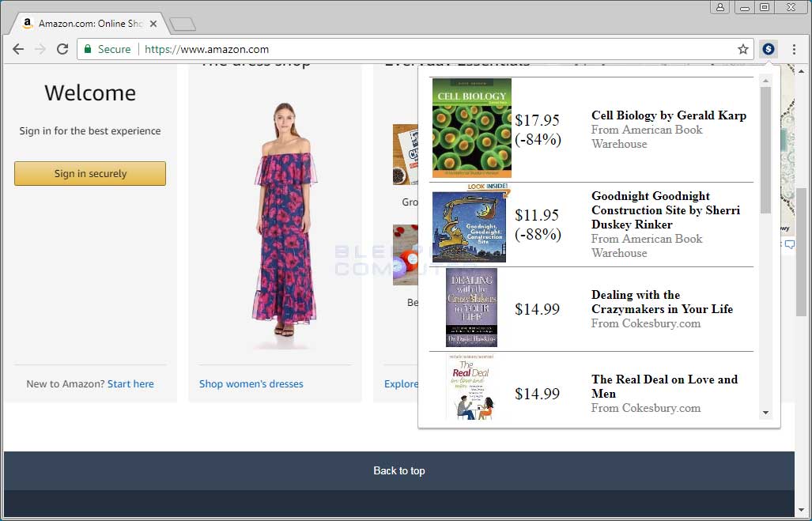
Task: Click From American Book Warehouse under Cell Biology
Action: (x=647, y=137)
